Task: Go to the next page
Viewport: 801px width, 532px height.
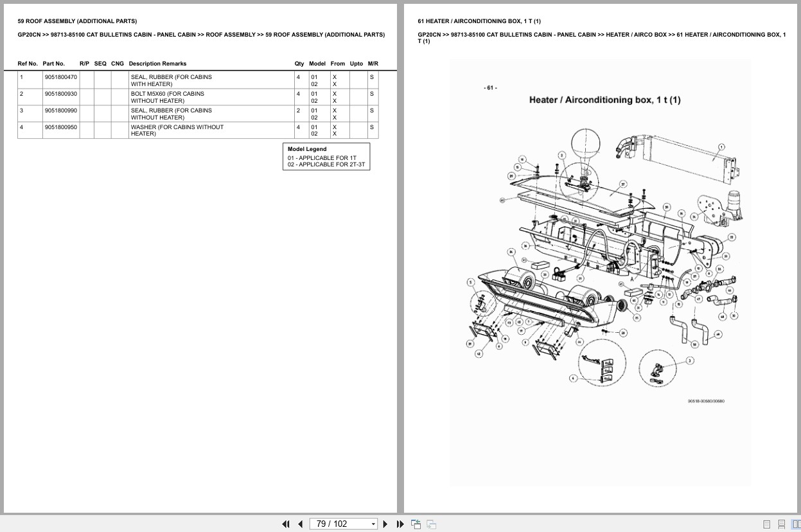Action: (385, 524)
